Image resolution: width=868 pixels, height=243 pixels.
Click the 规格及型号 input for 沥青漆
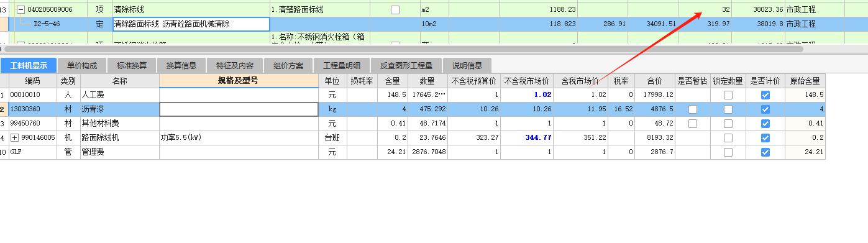[239, 109]
